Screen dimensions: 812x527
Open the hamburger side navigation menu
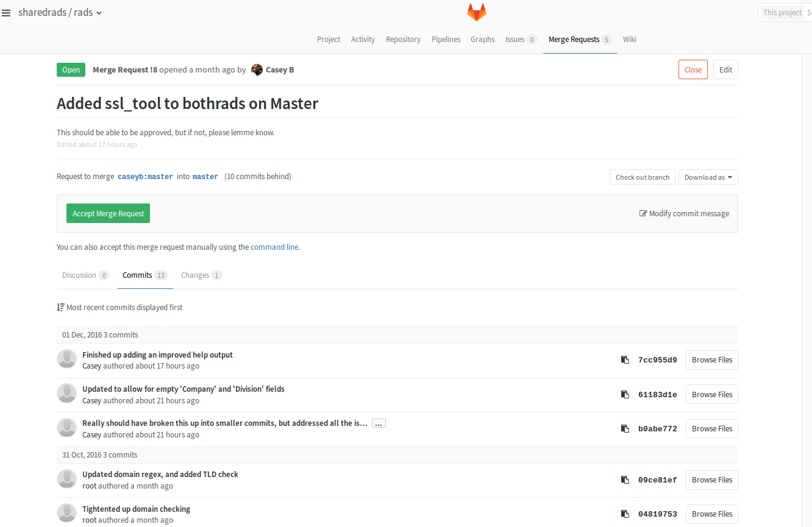pos(6,13)
